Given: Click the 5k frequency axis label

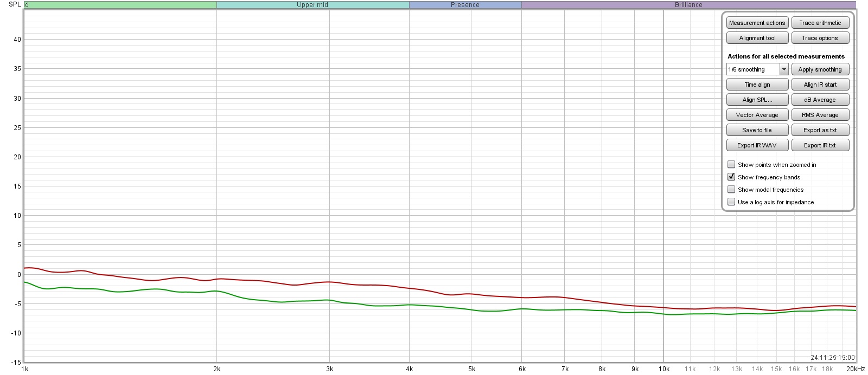Looking at the screenshot, I should [472, 369].
